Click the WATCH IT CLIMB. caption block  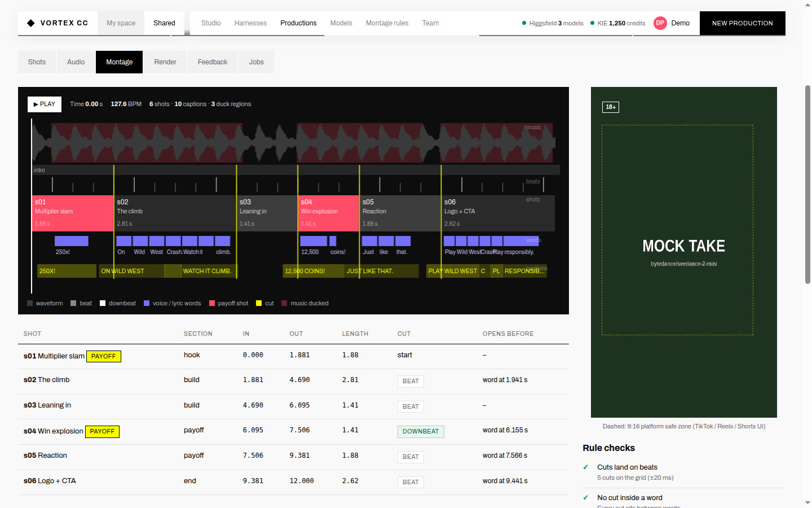click(x=209, y=271)
